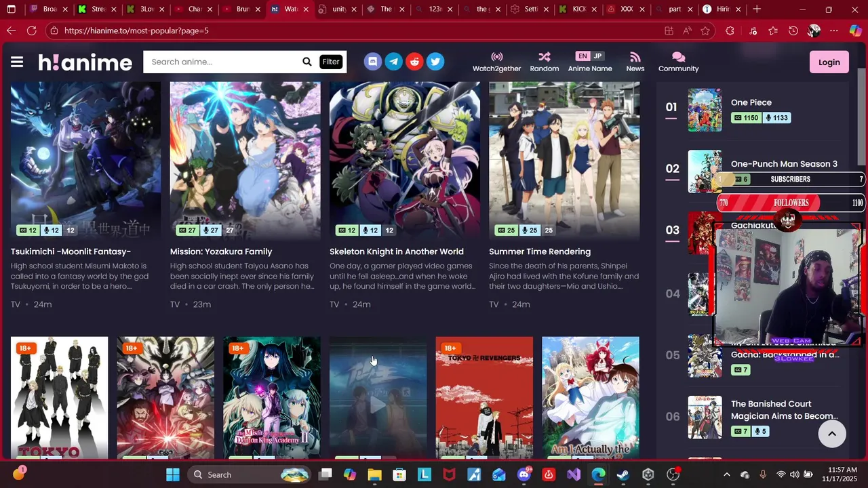Switch anime name language to JP
868x488 pixels.
pos(597,56)
